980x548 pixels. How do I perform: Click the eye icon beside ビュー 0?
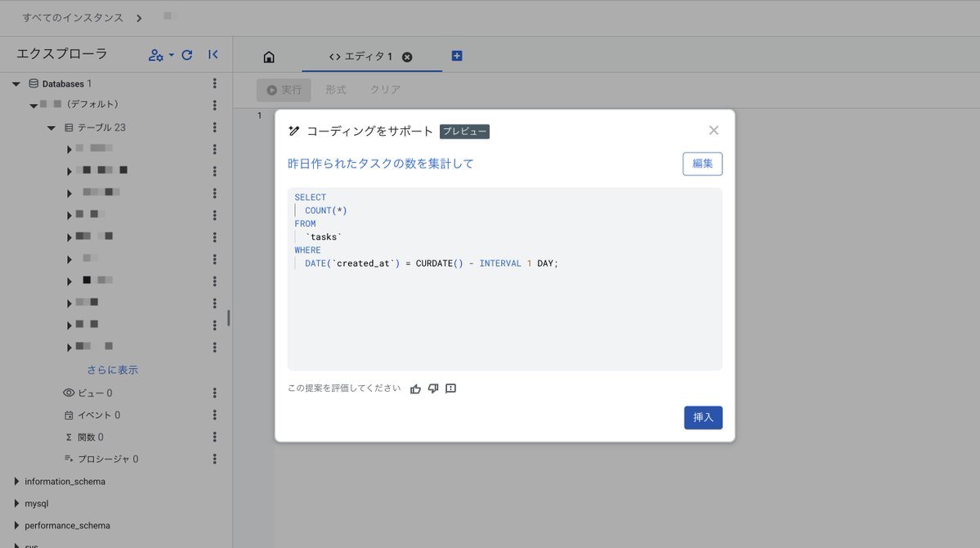(69, 393)
